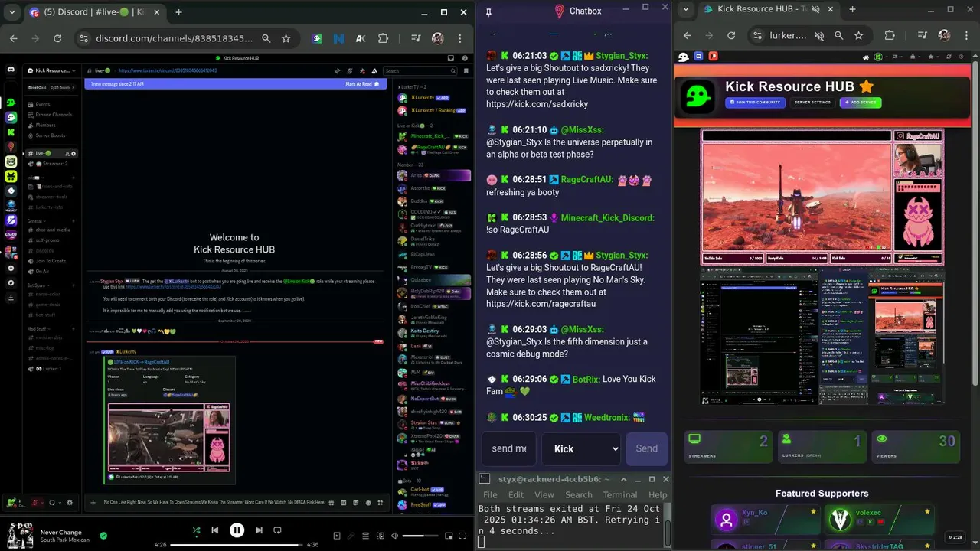The width and height of the screenshot is (980, 551).
Task: Open Never Change album art thumbnail
Action: click(x=21, y=535)
